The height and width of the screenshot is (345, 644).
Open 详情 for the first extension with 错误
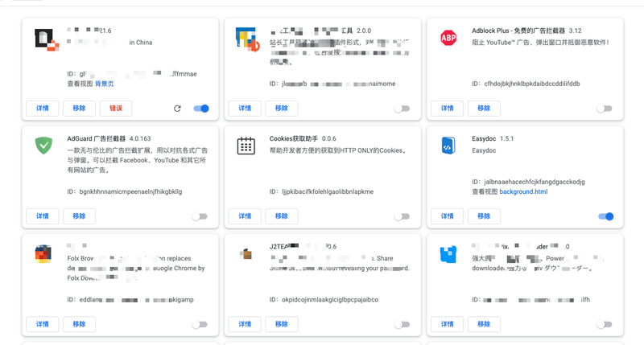click(x=43, y=109)
